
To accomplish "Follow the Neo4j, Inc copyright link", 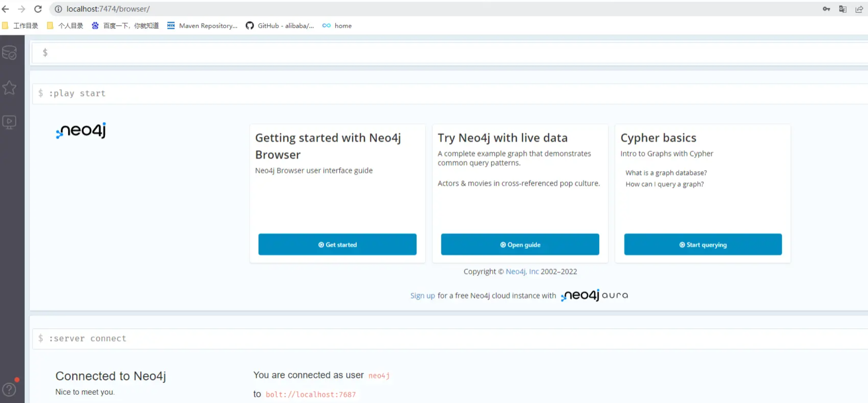I will click(522, 271).
